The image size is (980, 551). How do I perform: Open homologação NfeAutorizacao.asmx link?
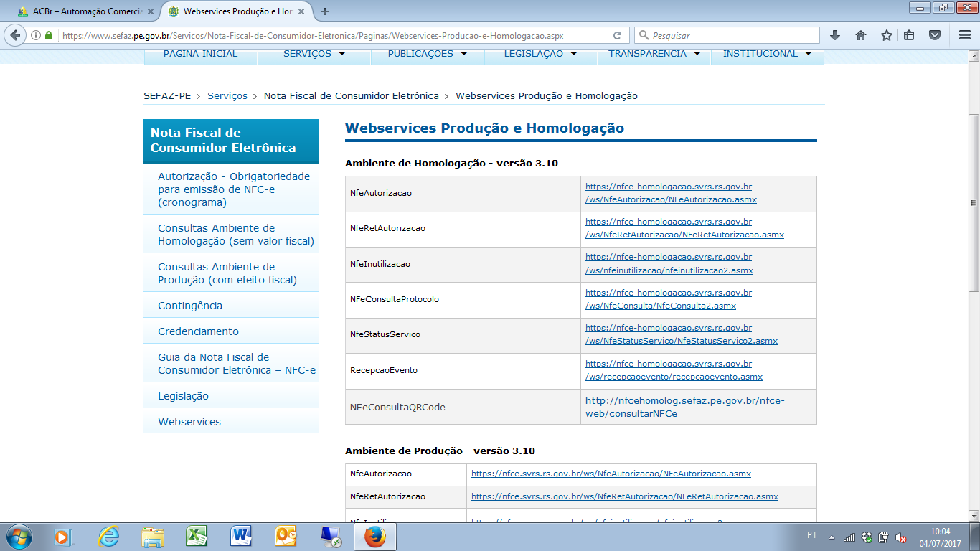point(671,193)
